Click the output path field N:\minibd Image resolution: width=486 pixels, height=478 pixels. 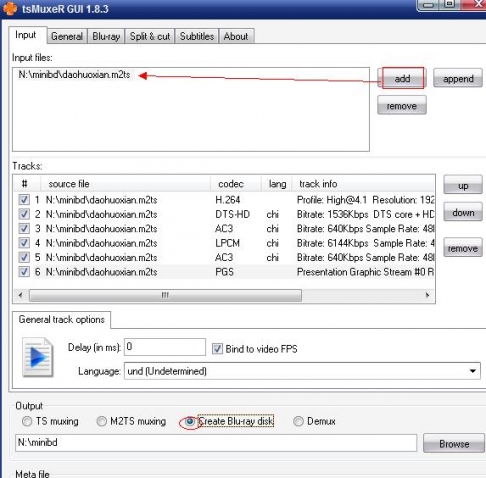click(x=216, y=443)
